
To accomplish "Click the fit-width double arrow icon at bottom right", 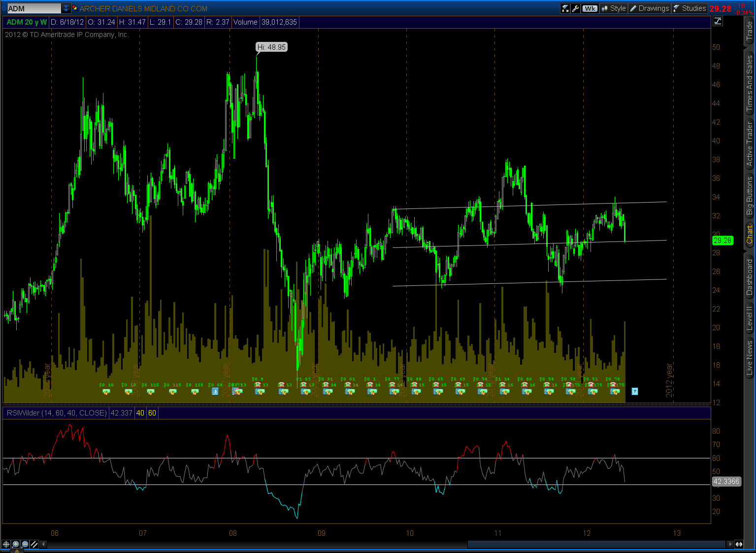I will 739,544.
